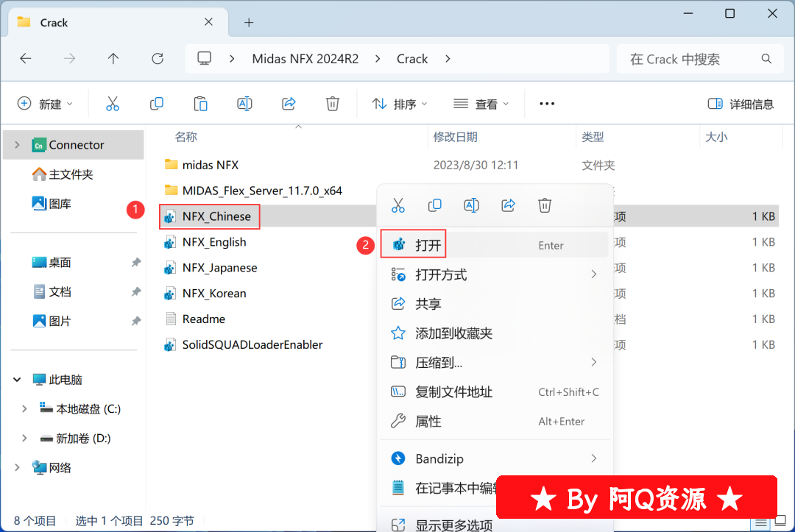Select 打开 in context menu
The image size is (795, 532).
(x=495, y=245)
